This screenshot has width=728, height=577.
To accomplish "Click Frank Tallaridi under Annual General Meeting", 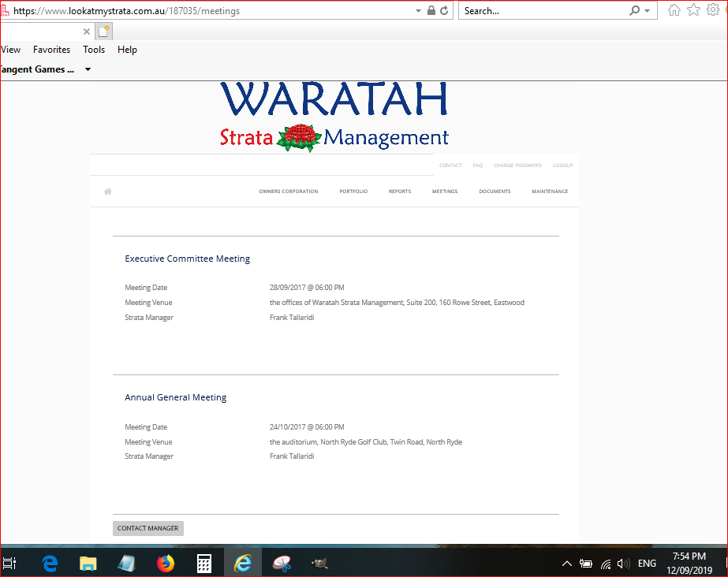I will (292, 456).
